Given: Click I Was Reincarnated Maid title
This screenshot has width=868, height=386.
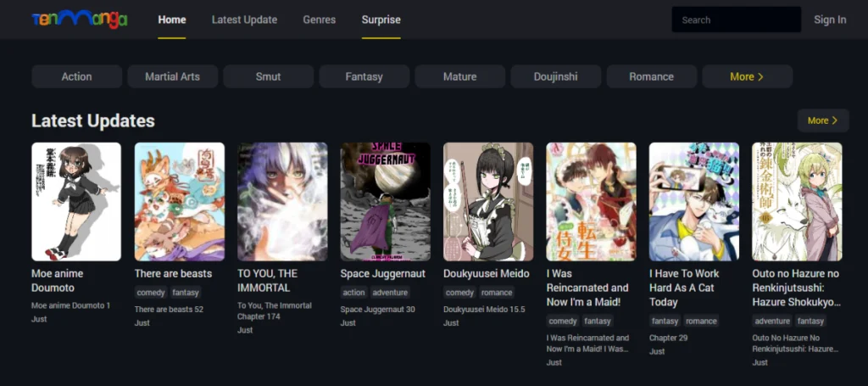Looking at the screenshot, I should tap(587, 288).
